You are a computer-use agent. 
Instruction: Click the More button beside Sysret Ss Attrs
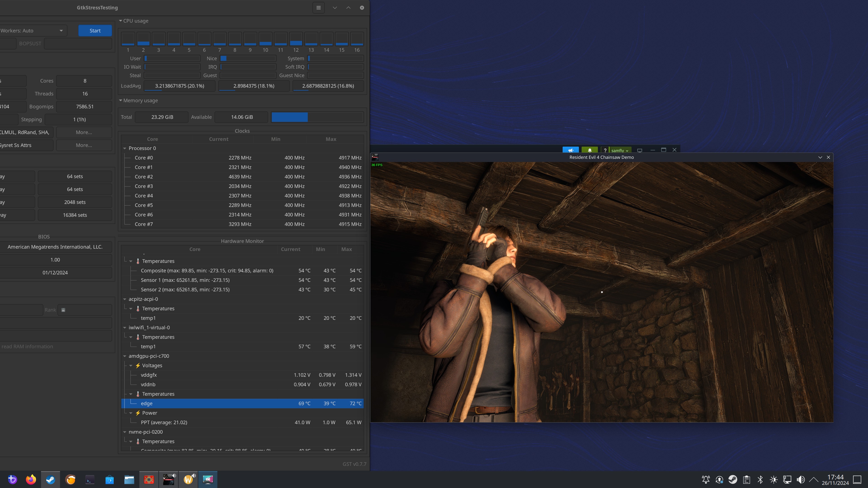pyautogui.click(x=84, y=145)
